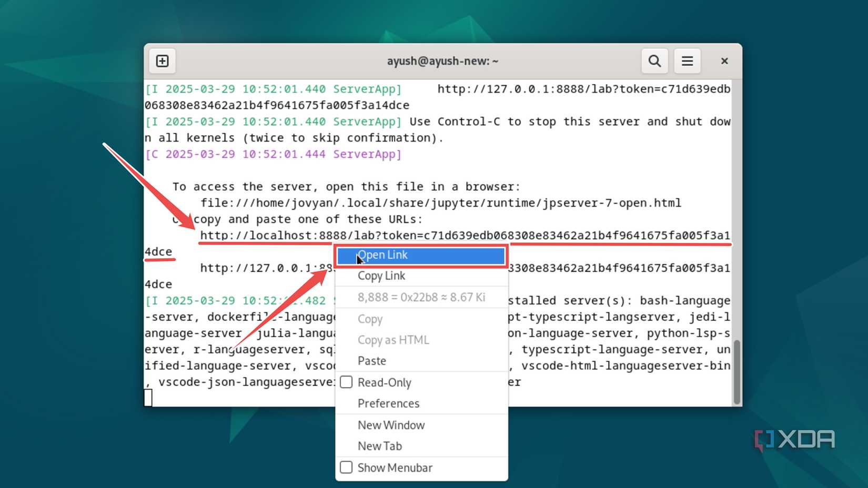Click the new tab plus icon
868x488 pixels.
point(162,60)
